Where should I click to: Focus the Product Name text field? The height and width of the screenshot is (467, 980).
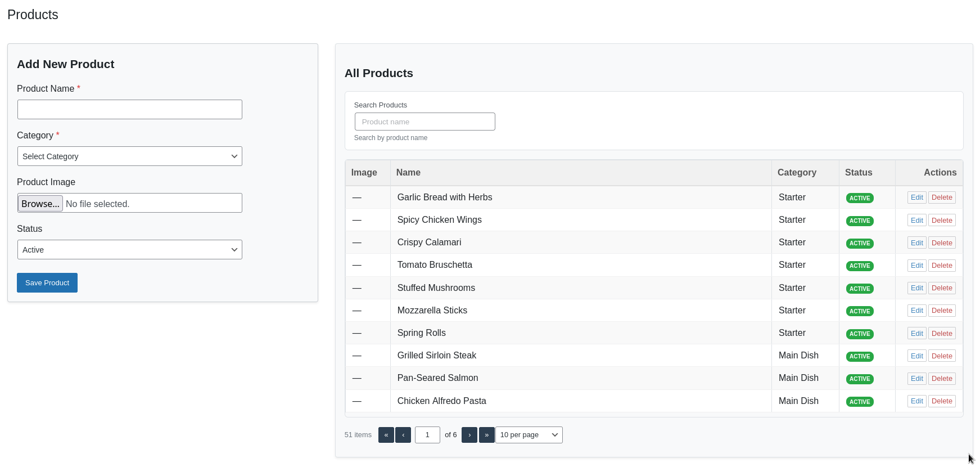[130, 110]
